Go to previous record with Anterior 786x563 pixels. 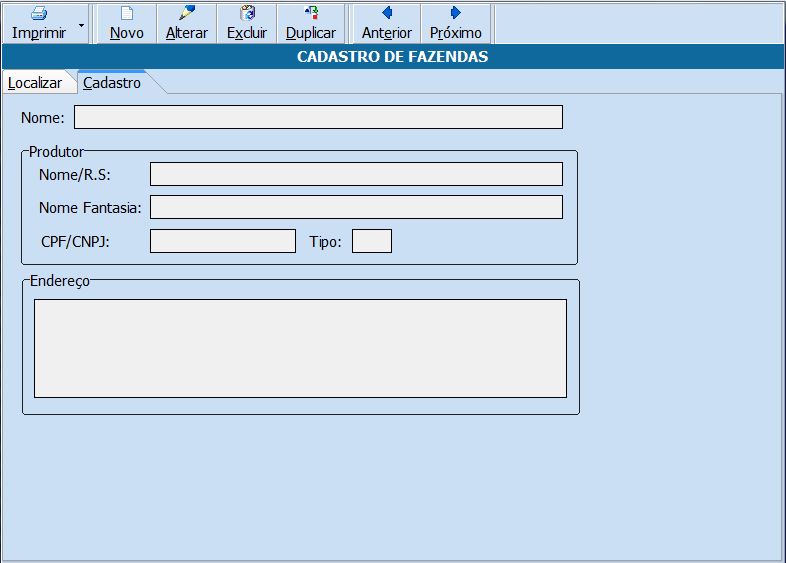(386, 23)
